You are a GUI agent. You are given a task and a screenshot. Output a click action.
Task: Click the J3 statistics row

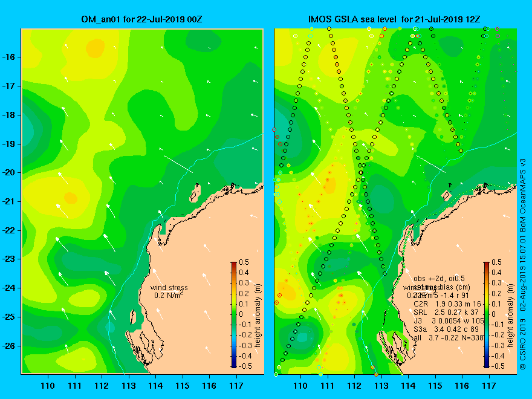tap(449, 321)
